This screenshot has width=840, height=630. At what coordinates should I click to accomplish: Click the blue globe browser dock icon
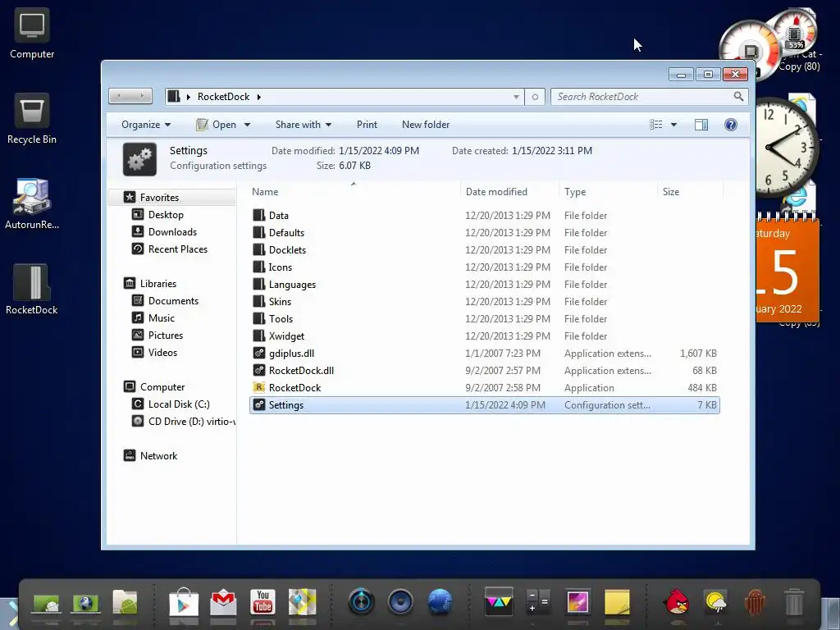[x=440, y=603]
